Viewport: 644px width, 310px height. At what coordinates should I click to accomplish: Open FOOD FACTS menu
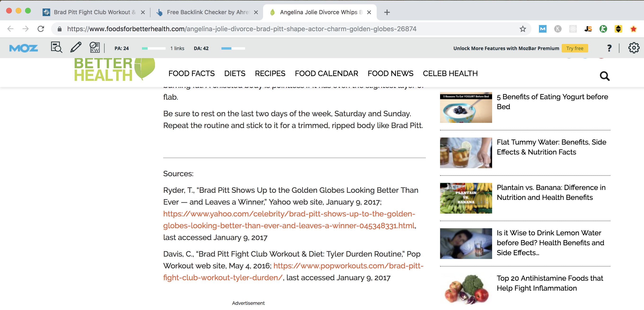pos(191,73)
